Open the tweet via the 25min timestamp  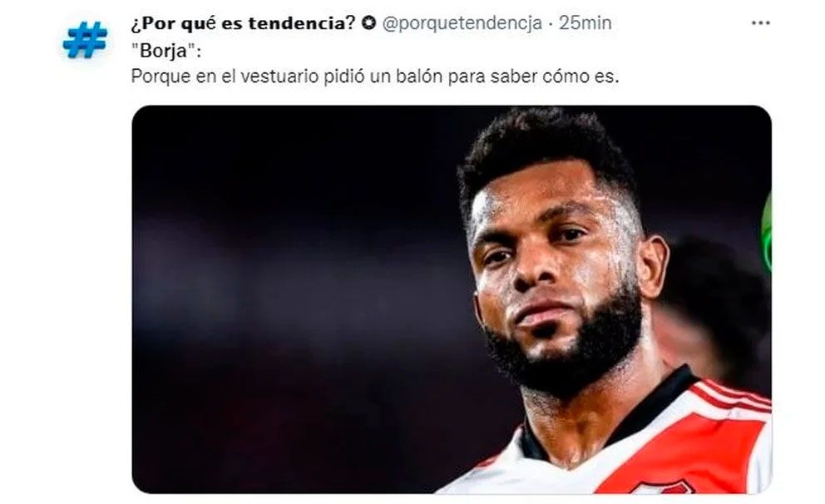pyautogui.click(x=585, y=23)
